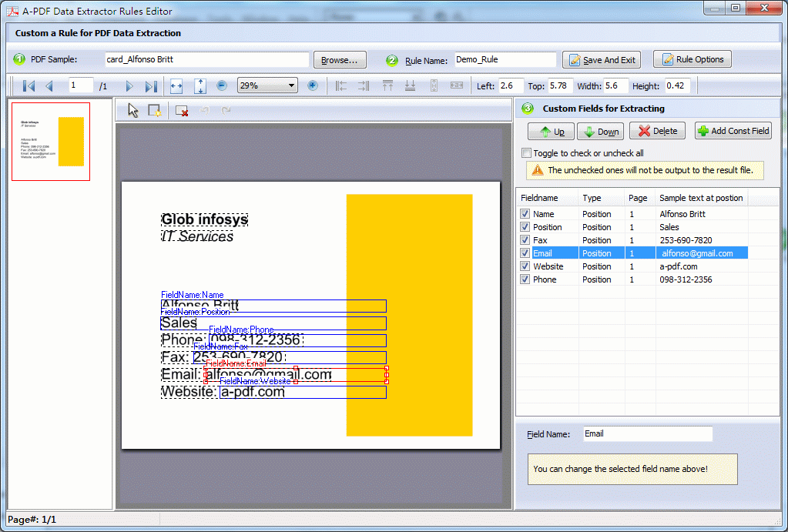Screen dimensions: 788x532
Task: Jump to the last page
Action: pyautogui.click(x=149, y=86)
